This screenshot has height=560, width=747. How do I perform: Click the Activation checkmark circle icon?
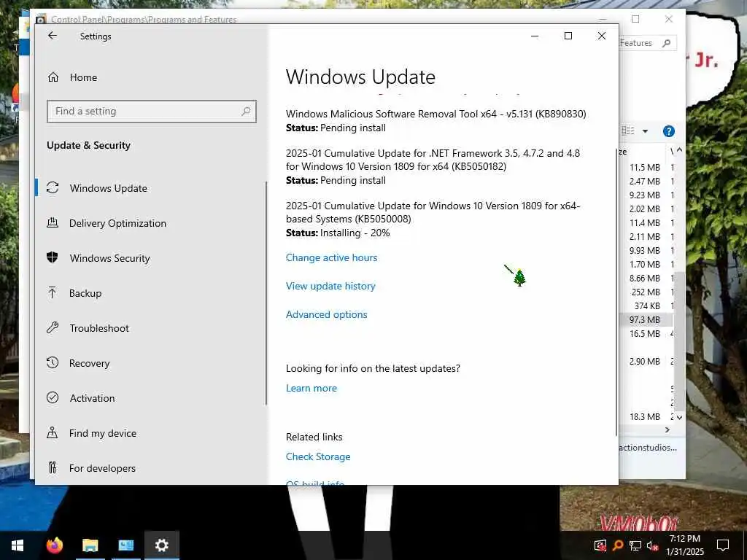coord(53,397)
